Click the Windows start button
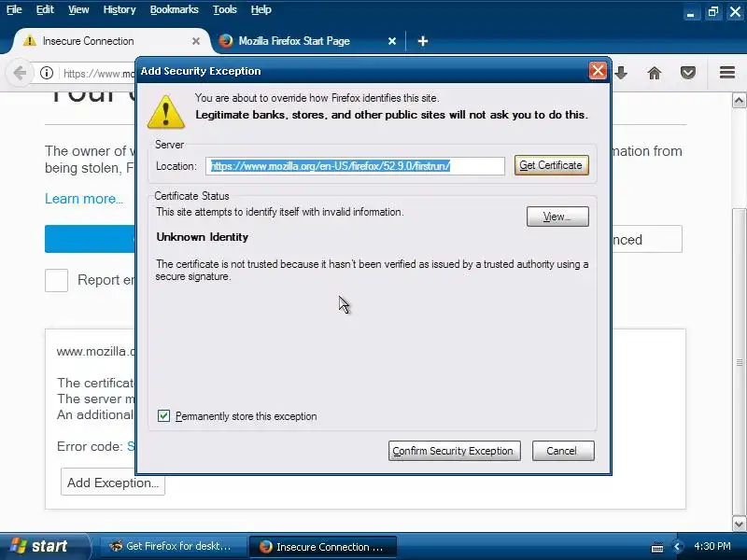 pos(44,546)
